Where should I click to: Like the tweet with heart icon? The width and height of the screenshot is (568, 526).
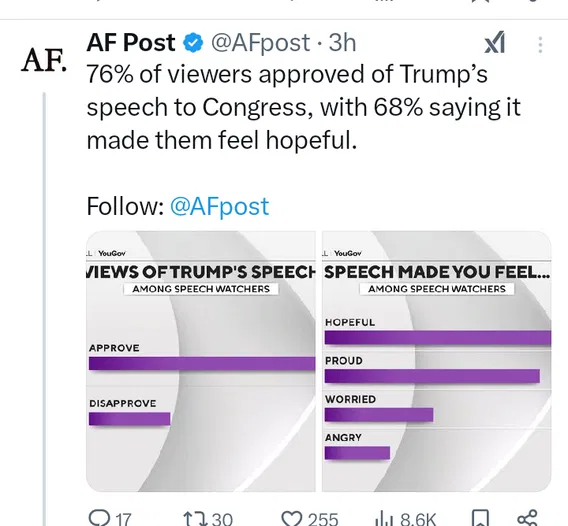292,518
